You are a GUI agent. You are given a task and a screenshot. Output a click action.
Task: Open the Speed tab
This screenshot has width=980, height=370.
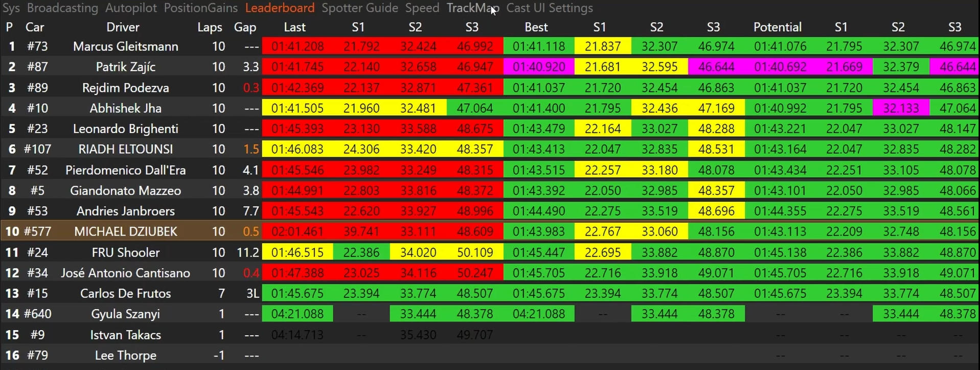(x=422, y=8)
